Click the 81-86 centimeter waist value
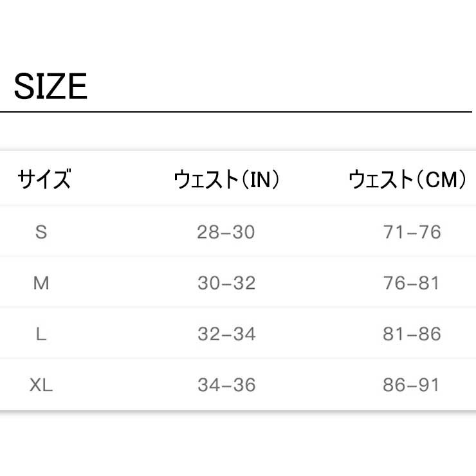This screenshot has height=476, width=476. [412, 334]
